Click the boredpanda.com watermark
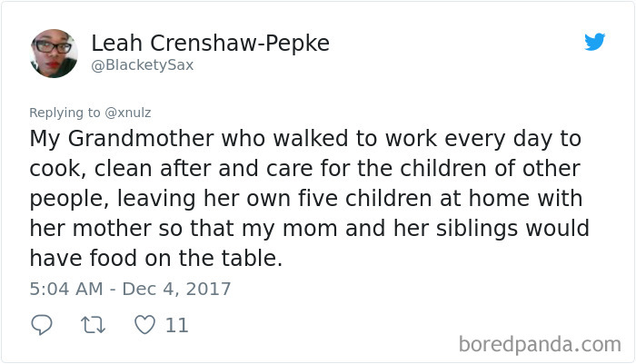636x364 pixels. pyautogui.click(x=540, y=345)
